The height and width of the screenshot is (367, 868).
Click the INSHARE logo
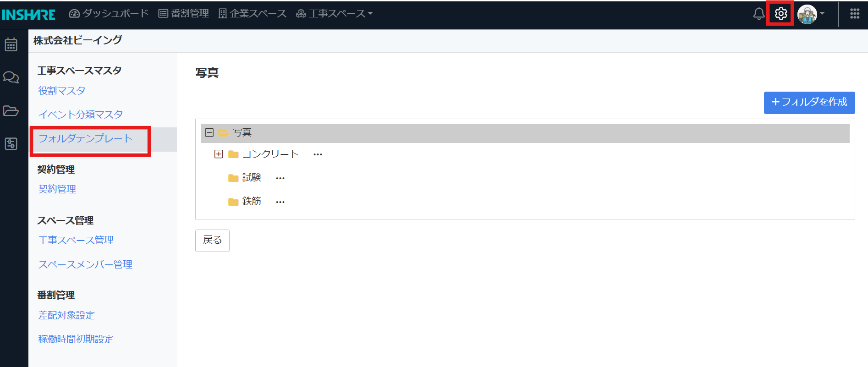[28, 15]
